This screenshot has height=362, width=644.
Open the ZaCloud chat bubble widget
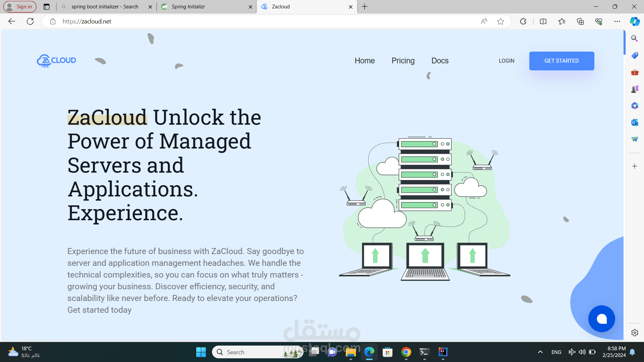click(x=602, y=319)
